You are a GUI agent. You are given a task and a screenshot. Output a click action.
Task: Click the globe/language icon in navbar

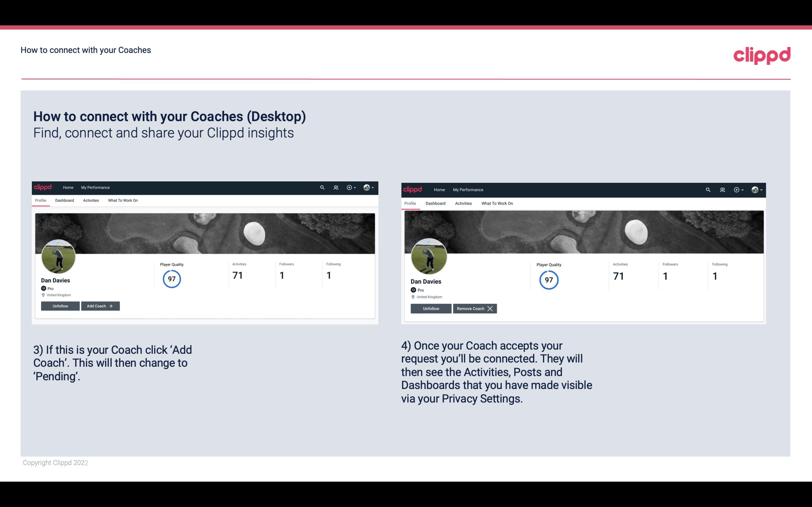[366, 188]
